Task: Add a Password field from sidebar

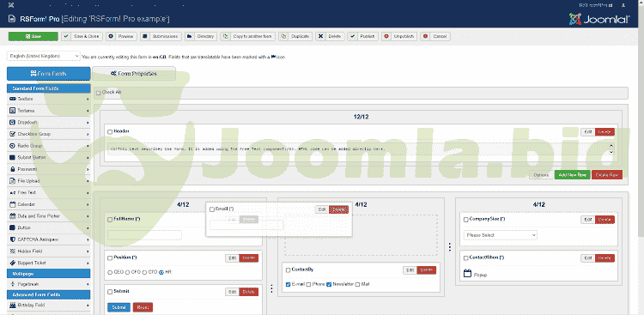Action: [x=48, y=169]
